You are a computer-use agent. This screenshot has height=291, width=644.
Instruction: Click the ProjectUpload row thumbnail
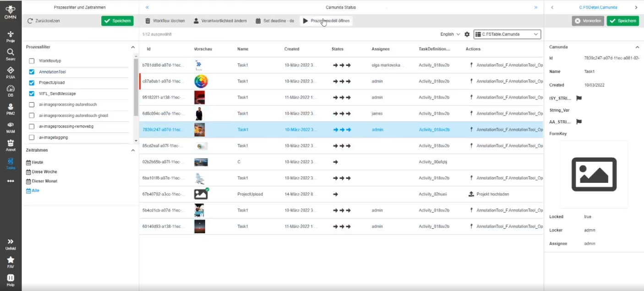pos(201,194)
